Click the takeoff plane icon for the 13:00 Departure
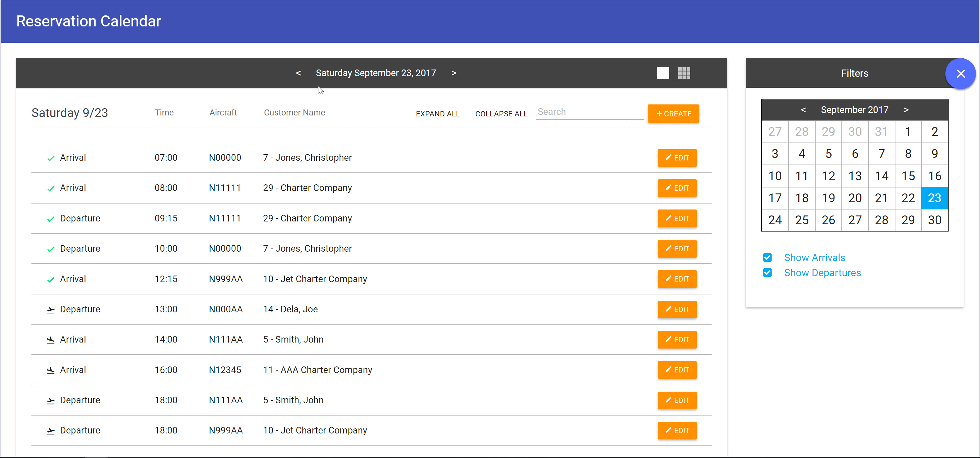 click(x=51, y=310)
